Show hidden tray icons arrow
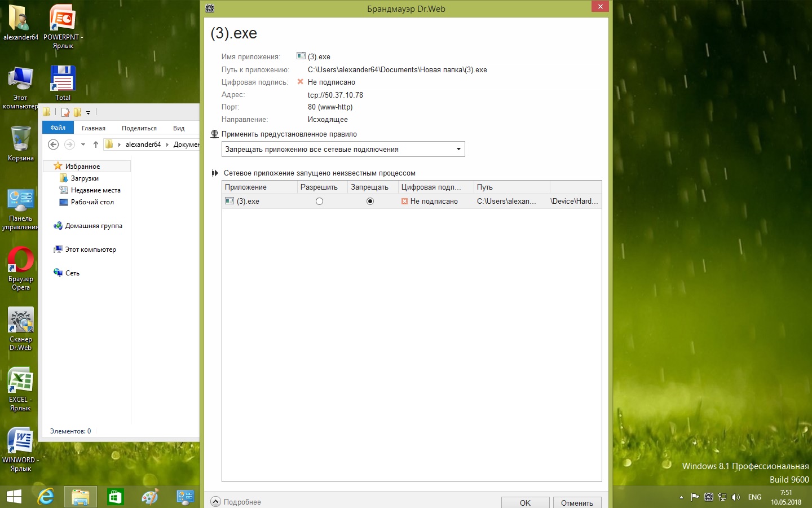This screenshot has width=812, height=508. (681, 497)
